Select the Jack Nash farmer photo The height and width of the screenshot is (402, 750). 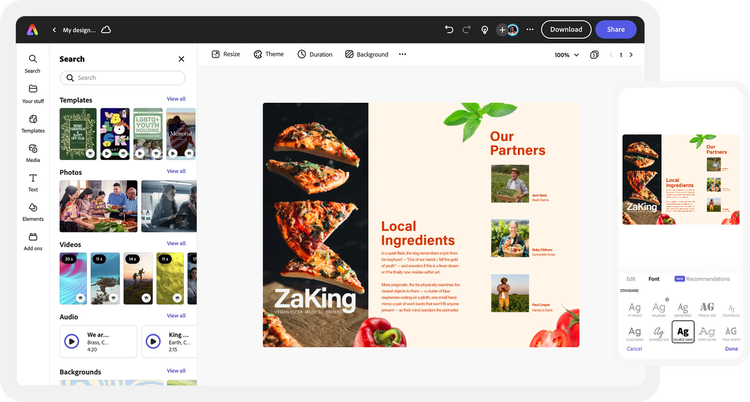(510, 184)
